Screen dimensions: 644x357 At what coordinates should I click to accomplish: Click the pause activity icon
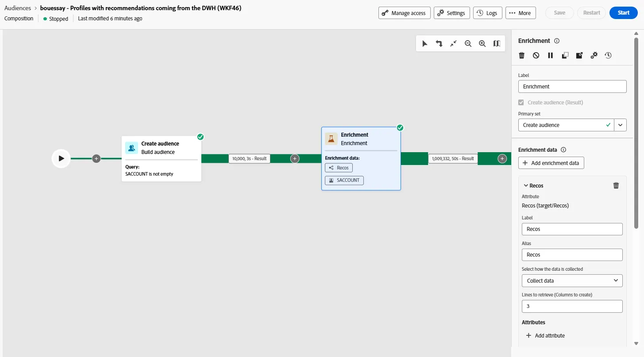(551, 55)
